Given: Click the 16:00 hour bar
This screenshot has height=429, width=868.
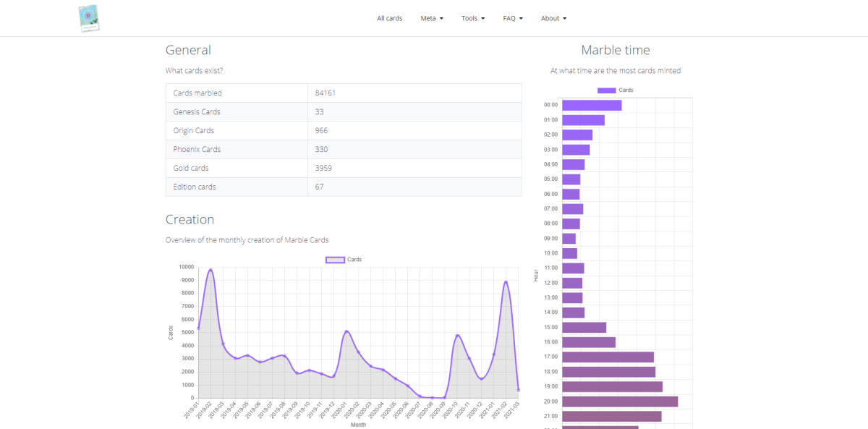Looking at the screenshot, I should [x=589, y=342].
